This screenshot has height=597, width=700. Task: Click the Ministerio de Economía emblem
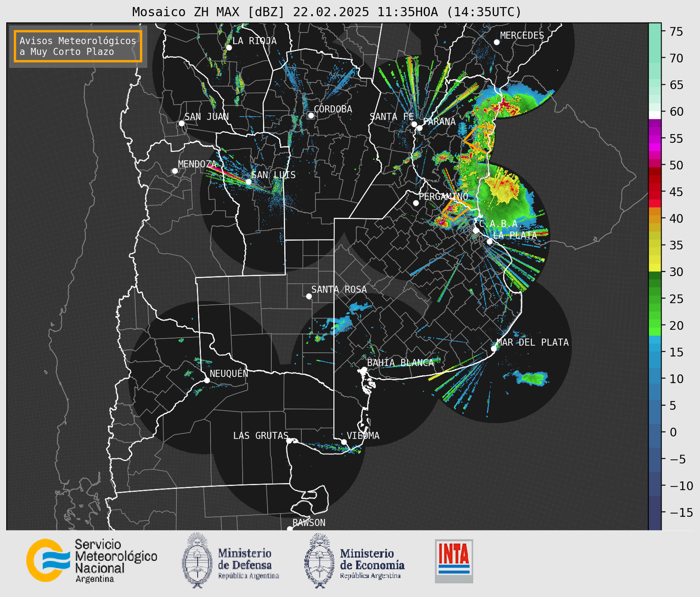(x=319, y=560)
